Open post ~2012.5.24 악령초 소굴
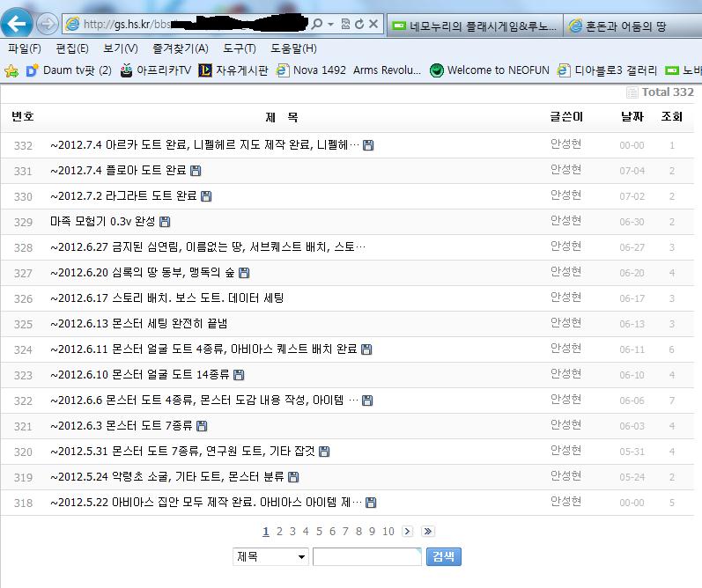702x588 pixels. tap(167, 476)
